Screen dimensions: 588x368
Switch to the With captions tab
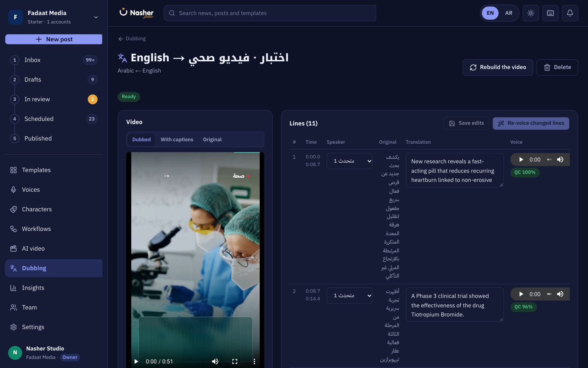point(177,139)
